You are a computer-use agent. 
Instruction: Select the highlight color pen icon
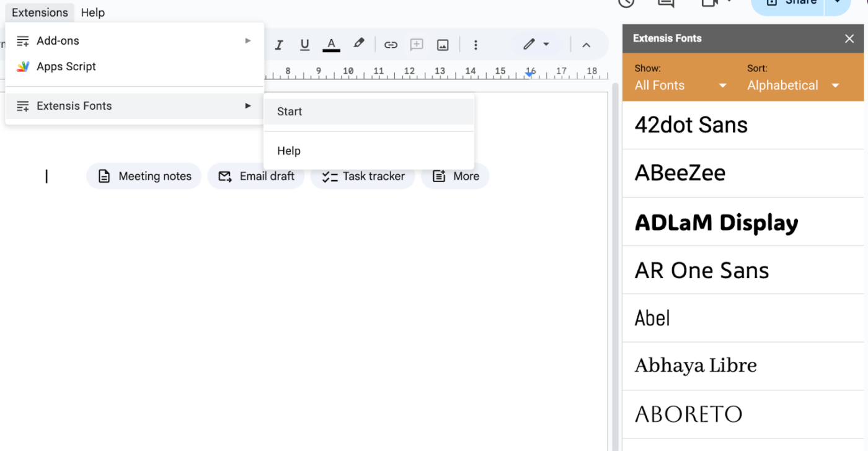[x=358, y=44]
